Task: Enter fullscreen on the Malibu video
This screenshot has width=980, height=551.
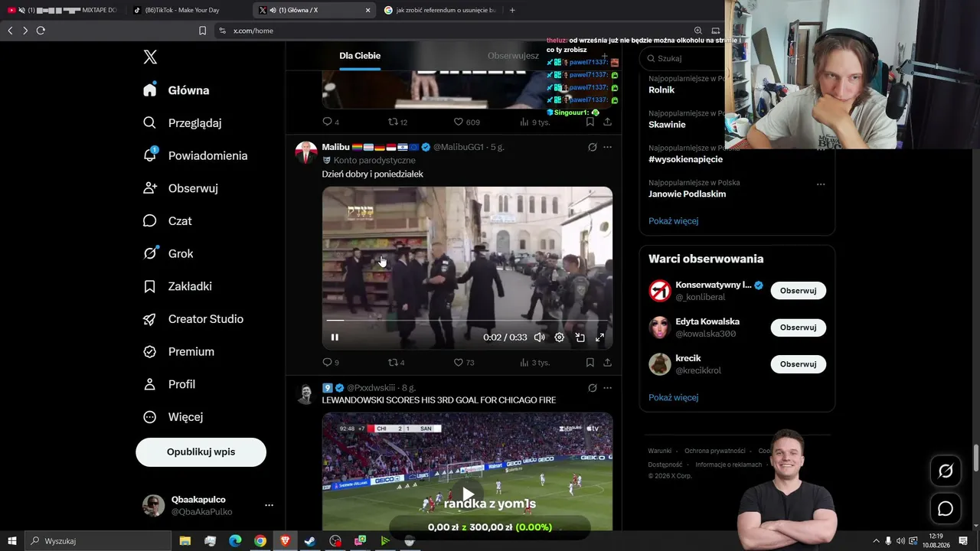Action: 599,337
